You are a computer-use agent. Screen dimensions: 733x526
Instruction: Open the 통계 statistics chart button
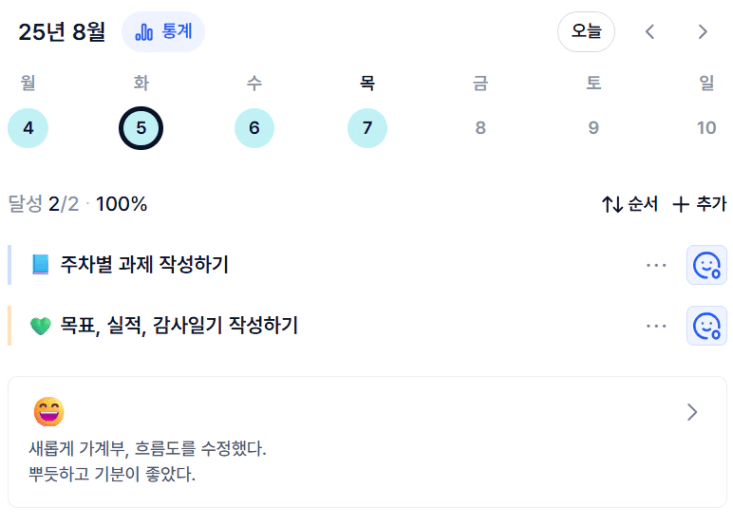tap(163, 32)
